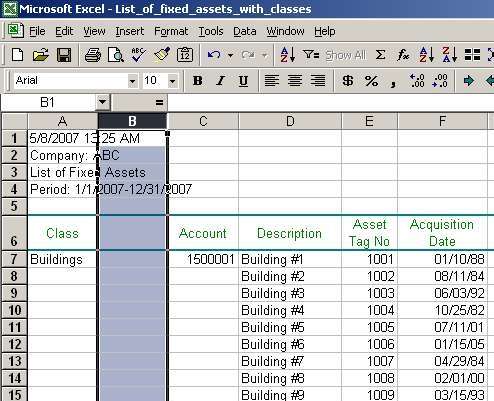Screen dimensions: 494x401
Task: Open the font size 10 dropdown
Action: coord(172,81)
